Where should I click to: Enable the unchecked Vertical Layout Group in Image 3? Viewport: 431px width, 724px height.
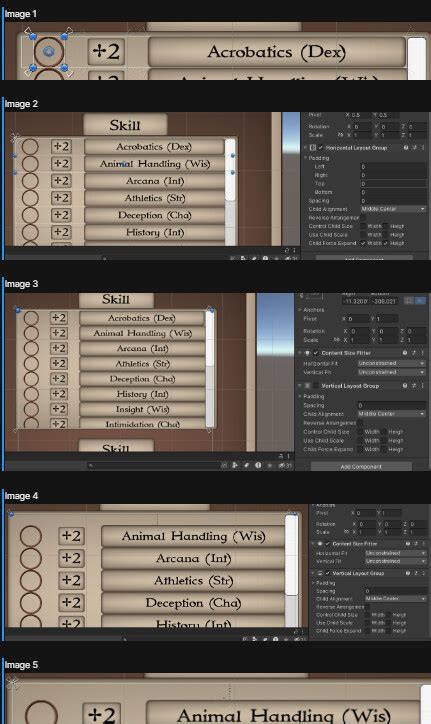click(x=316, y=386)
